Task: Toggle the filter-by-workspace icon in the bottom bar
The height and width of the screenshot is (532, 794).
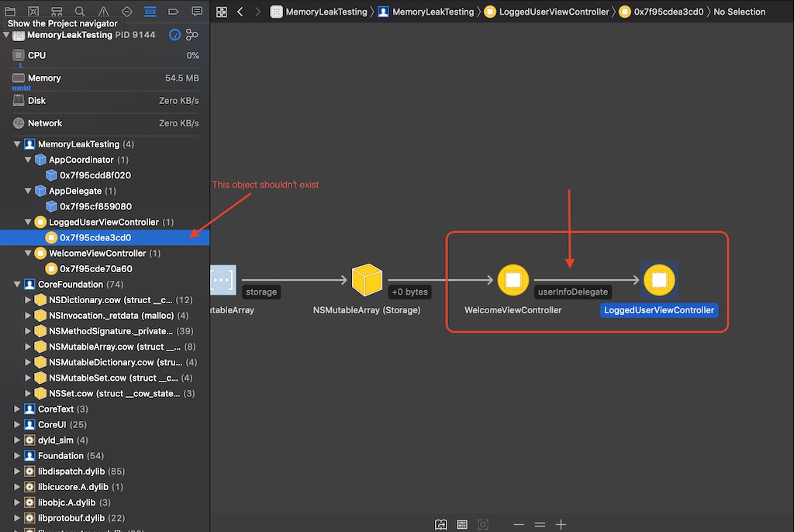Action: point(442,524)
